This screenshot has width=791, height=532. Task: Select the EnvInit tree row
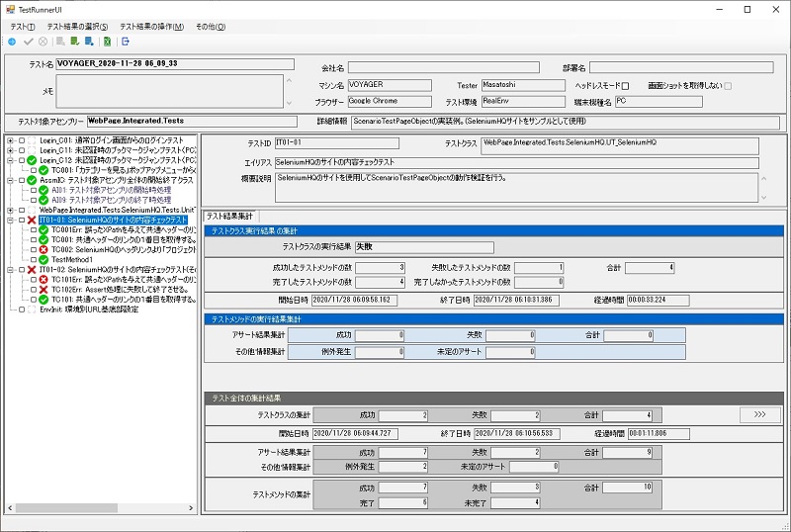89,310
